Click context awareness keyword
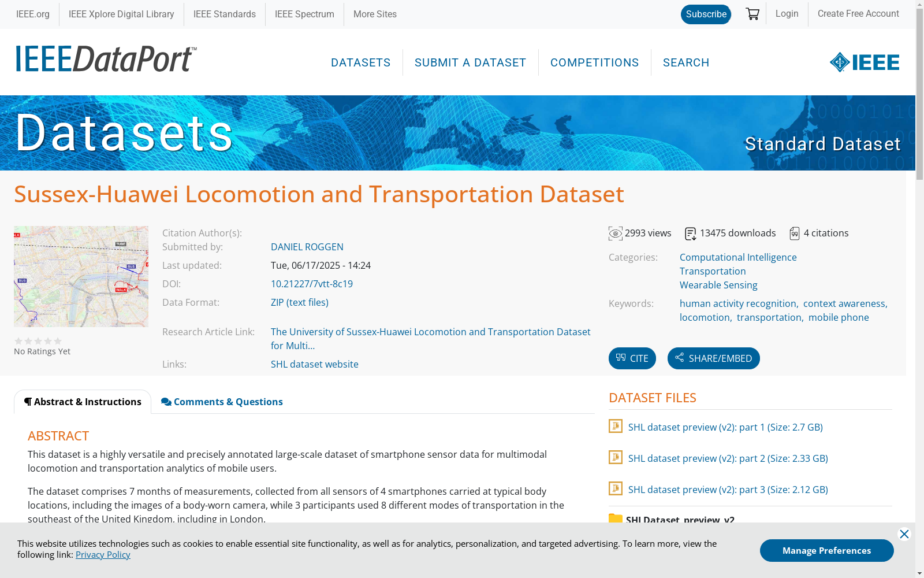 844,303
